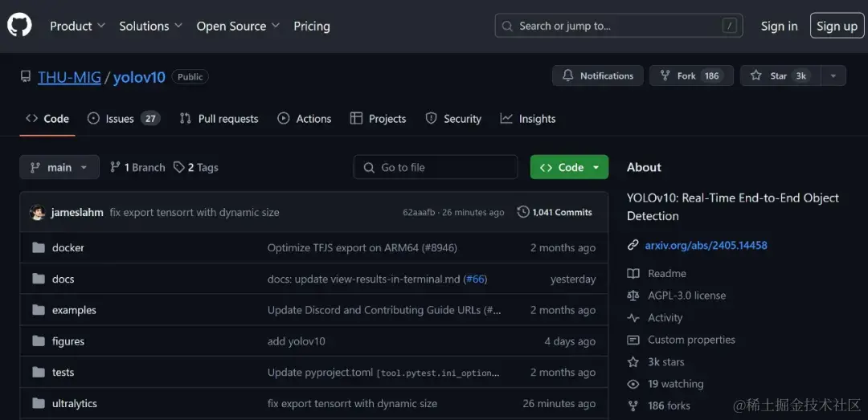Click the Readme book icon
The width and height of the screenshot is (868, 420).
(x=633, y=273)
